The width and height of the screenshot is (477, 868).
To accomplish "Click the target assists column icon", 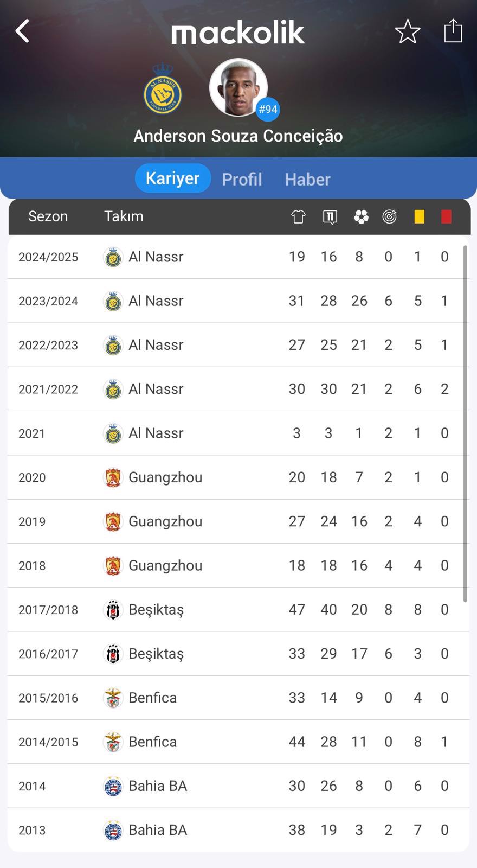I will 389,216.
